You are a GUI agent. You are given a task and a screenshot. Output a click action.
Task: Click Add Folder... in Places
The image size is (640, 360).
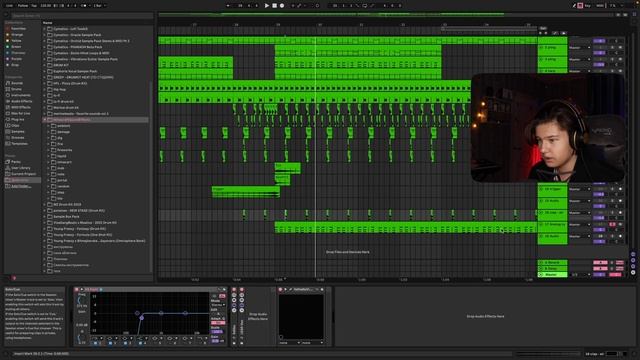tap(20, 186)
